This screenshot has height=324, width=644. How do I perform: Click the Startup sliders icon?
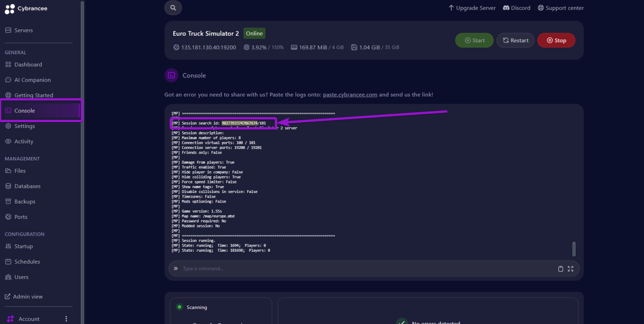pyautogui.click(x=8, y=246)
